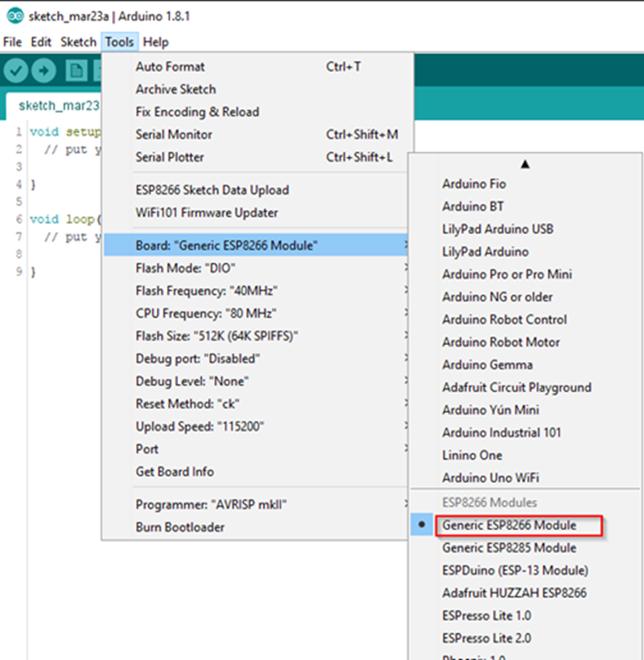Viewport: 644px width, 660px height.
Task: Click the New sketch page icon
Action: click(77, 71)
